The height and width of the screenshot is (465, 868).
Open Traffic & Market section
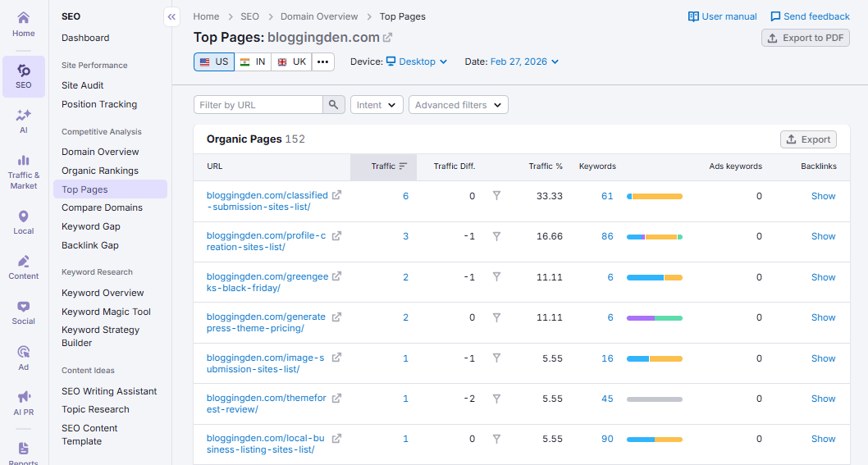(x=23, y=172)
